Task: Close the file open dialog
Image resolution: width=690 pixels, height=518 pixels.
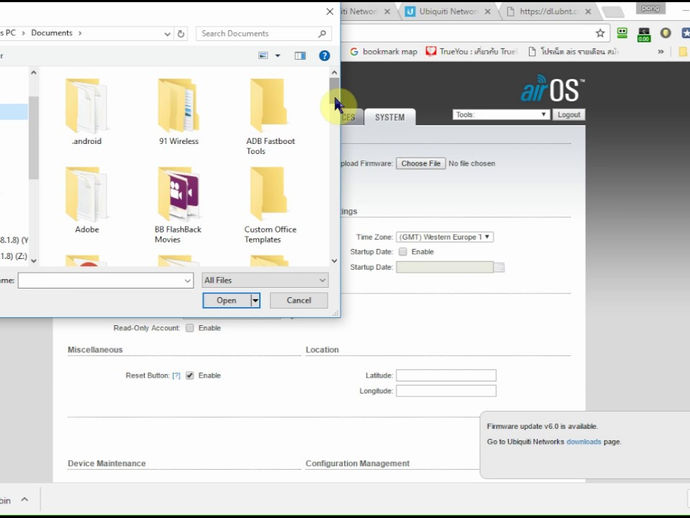Action: pos(330,12)
